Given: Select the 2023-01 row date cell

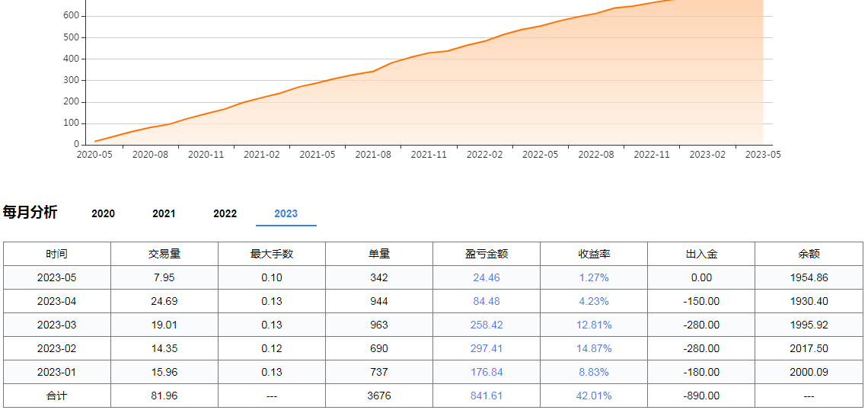Looking at the screenshot, I should (57, 373).
